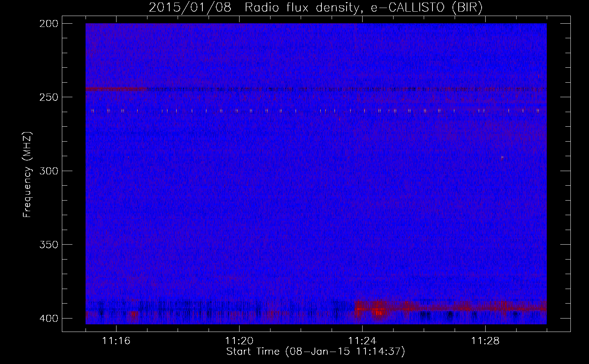
Task: Select the 250 frequency tick label
Action: [x=48, y=97]
